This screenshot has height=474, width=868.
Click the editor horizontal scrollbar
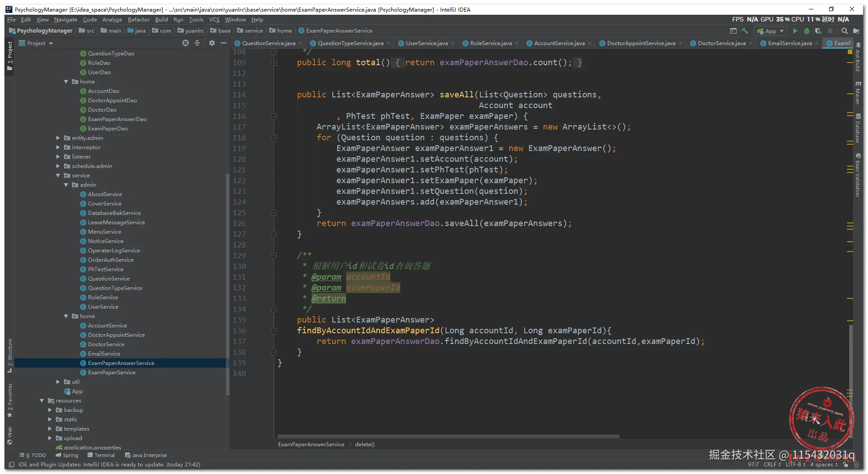(x=448, y=436)
